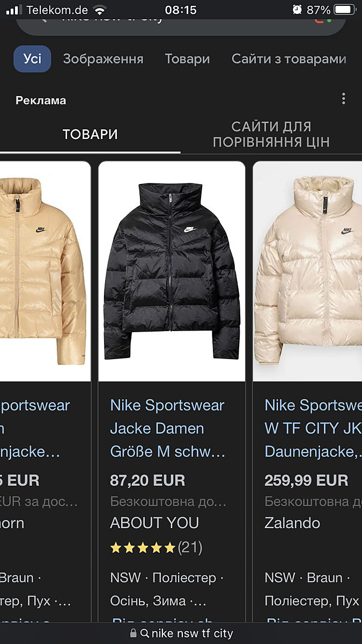Open Nike Sportswear Jacke Damen Größe M link

pos(168,428)
